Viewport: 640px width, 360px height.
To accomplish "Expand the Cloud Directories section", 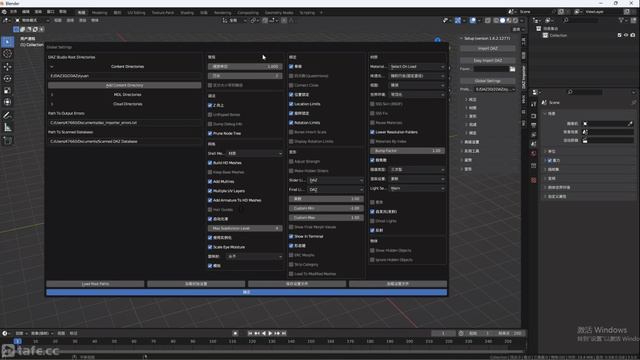I will coord(52,104).
